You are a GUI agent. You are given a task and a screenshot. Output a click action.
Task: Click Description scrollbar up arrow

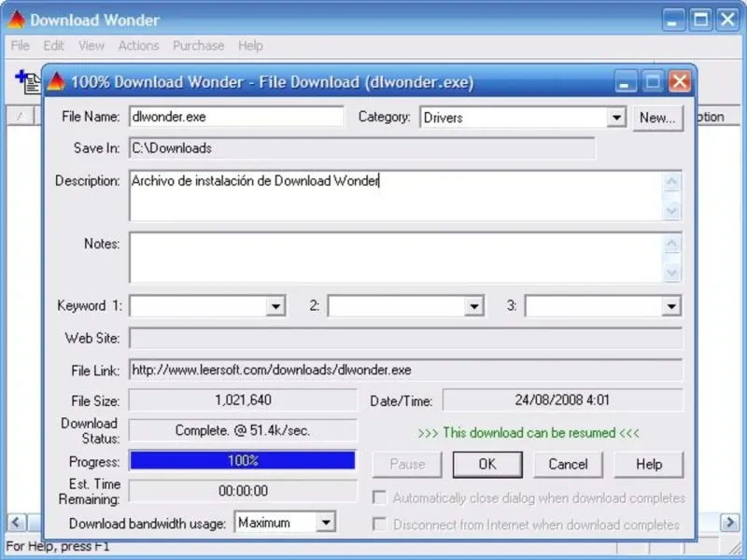[x=671, y=181]
